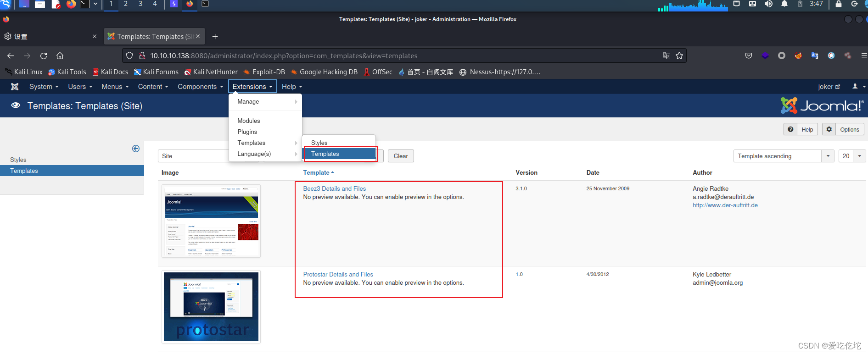The height and width of the screenshot is (354, 868).
Task: Click the browser URL address field
Action: 404,55
